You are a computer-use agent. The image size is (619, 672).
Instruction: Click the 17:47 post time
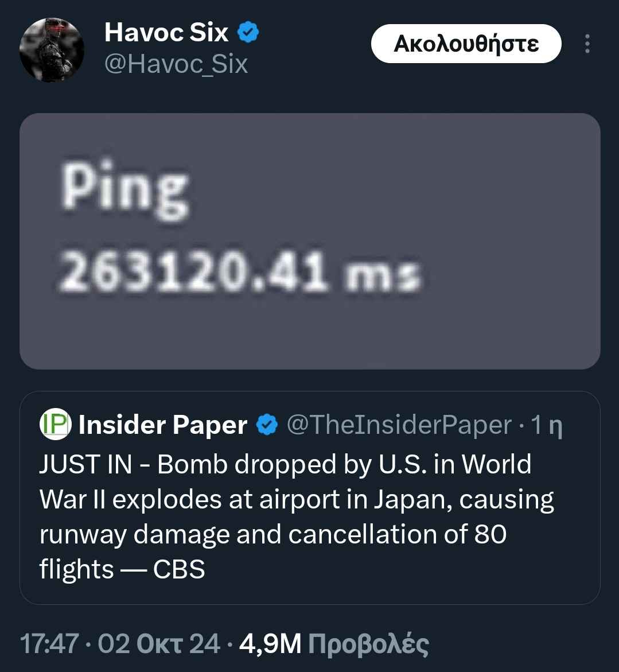(x=49, y=644)
